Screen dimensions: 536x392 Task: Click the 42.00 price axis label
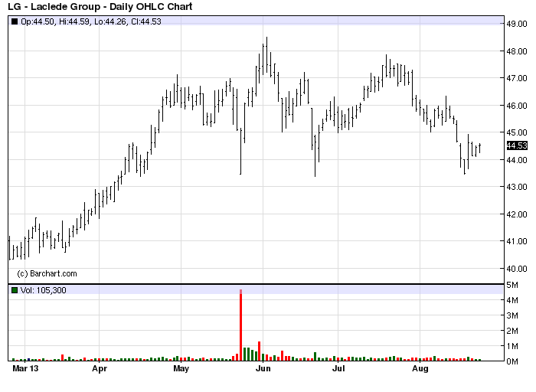coord(517,214)
